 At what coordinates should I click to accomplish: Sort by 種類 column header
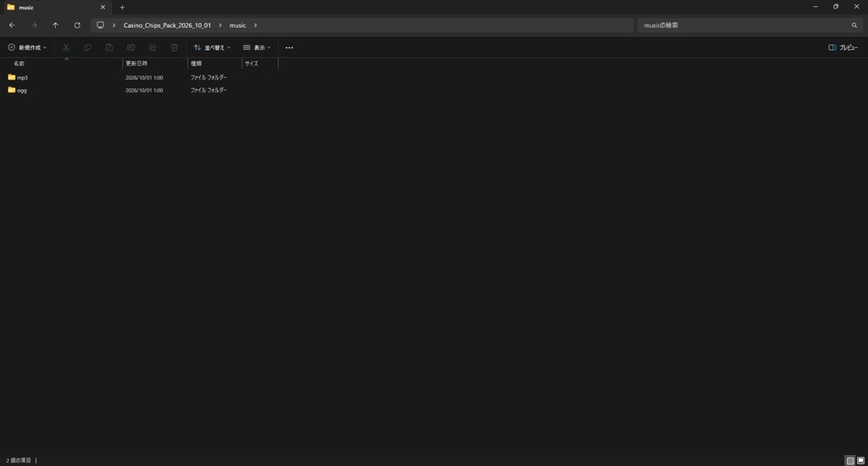click(x=196, y=64)
